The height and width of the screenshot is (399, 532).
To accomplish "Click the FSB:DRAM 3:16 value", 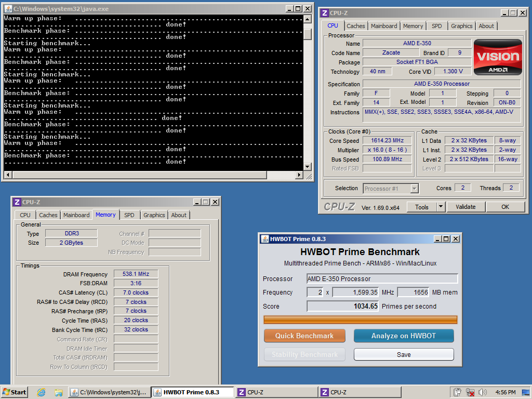I will (x=136, y=283).
